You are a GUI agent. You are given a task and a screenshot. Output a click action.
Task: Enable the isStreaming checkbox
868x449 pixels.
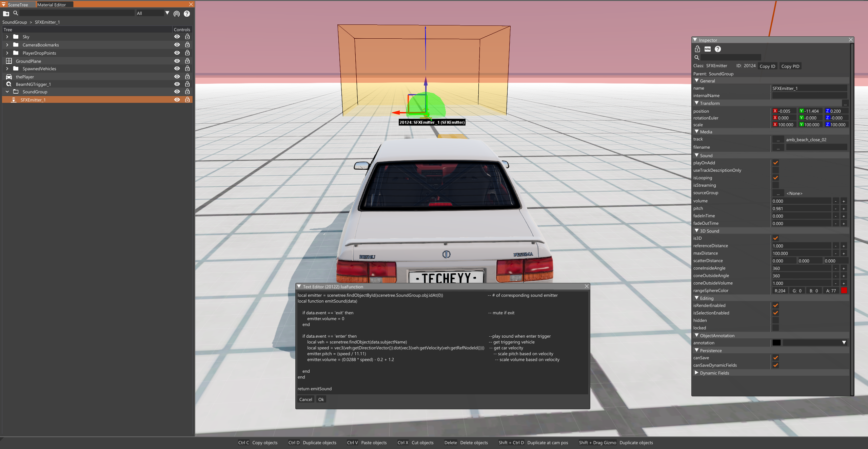point(775,185)
